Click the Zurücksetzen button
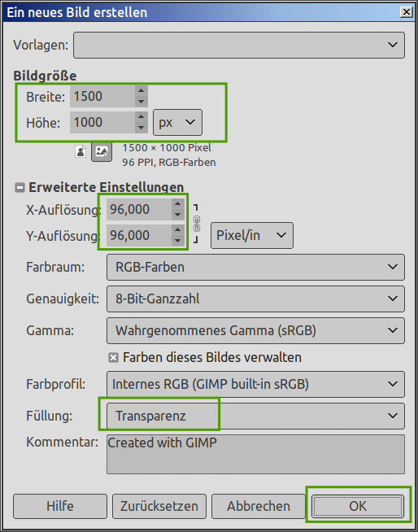418x532 pixels. tap(159, 506)
